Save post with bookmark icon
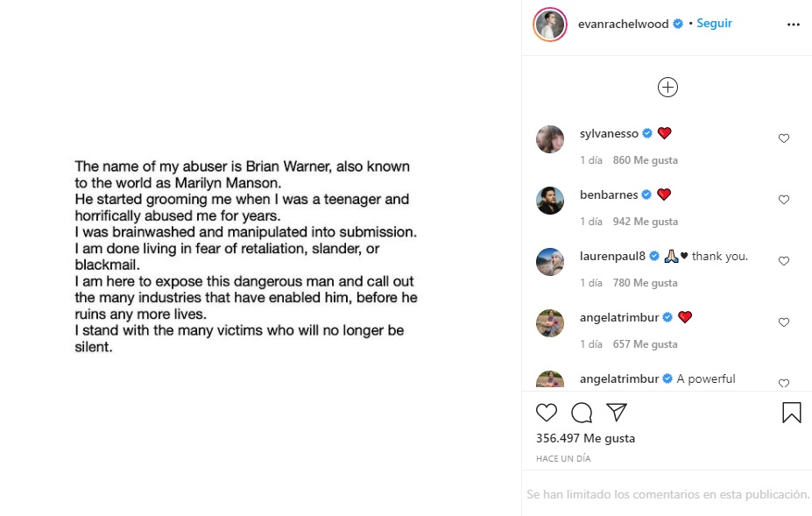 coord(792,413)
